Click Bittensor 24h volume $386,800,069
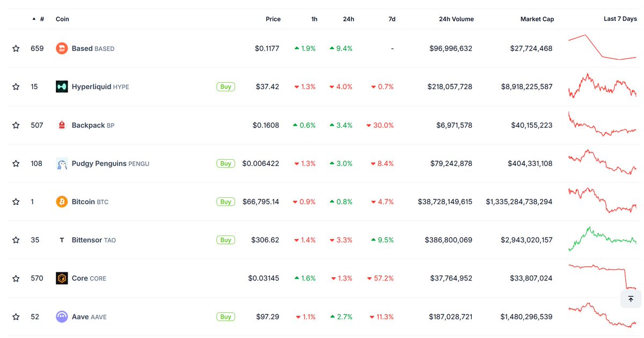 [x=449, y=240]
